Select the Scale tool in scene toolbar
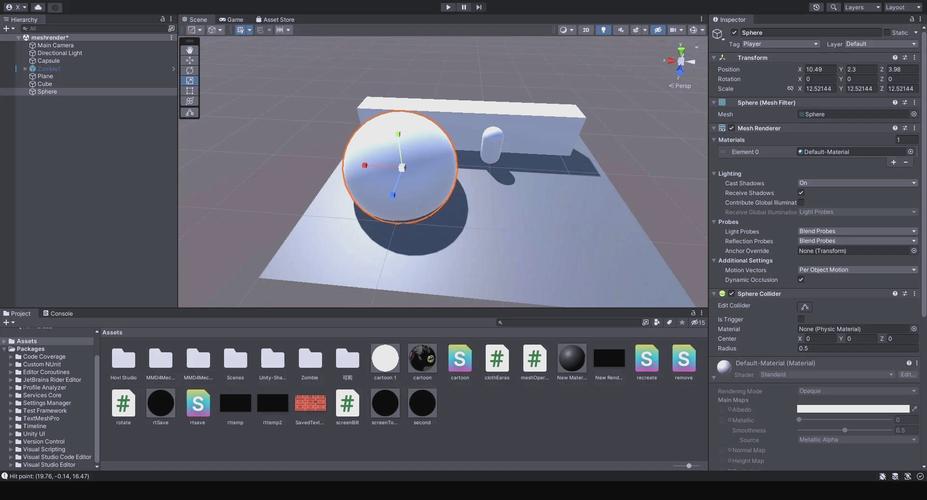 click(189, 80)
